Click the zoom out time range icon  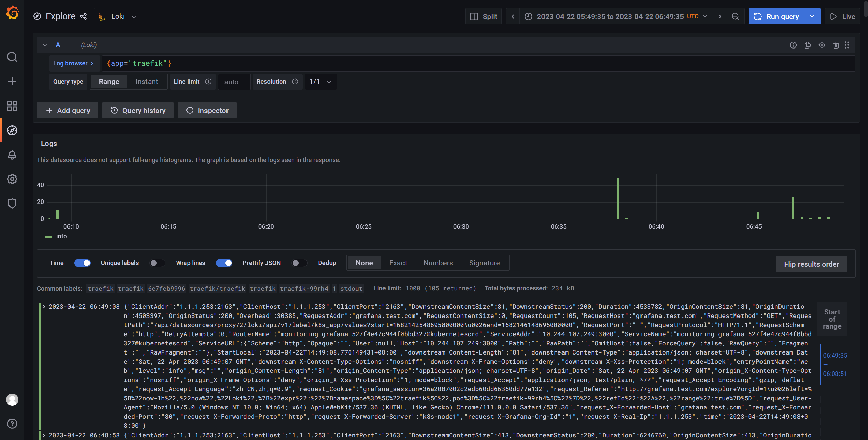tap(735, 16)
